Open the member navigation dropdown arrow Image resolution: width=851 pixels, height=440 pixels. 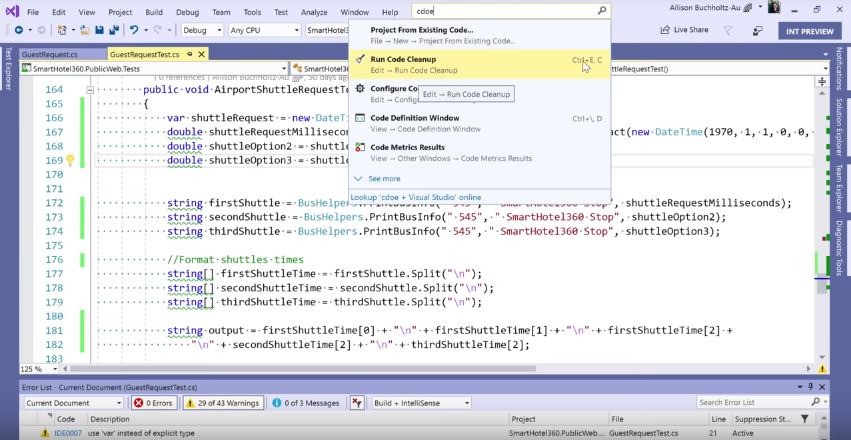point(825,68)
